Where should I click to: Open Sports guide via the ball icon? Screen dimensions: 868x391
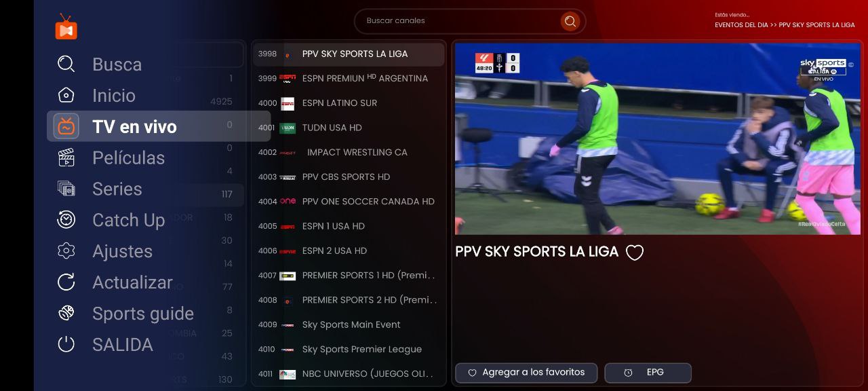[66, 313]
